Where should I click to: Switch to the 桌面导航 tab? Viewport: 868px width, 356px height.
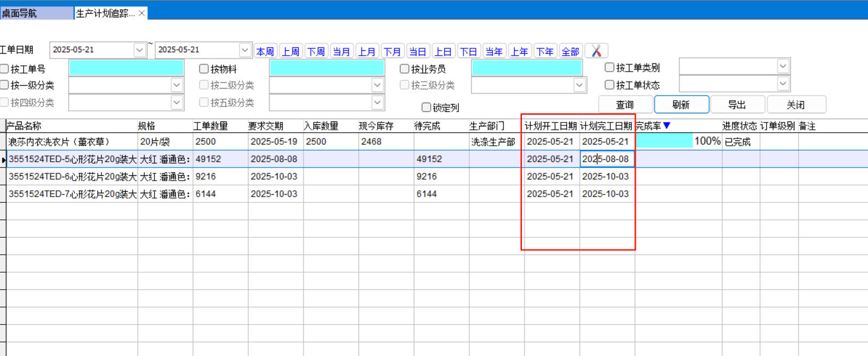36,13
